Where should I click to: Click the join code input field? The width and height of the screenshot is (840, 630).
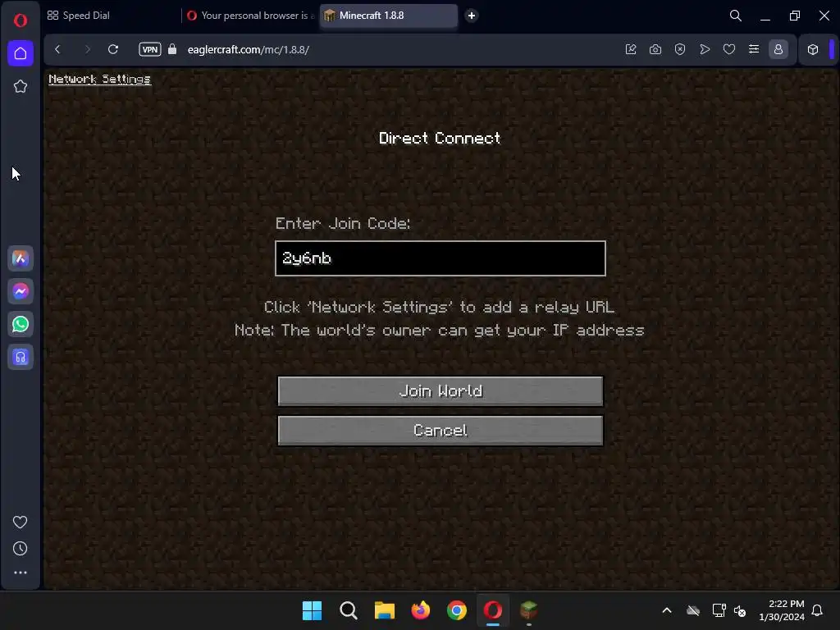tap(441, 258)
